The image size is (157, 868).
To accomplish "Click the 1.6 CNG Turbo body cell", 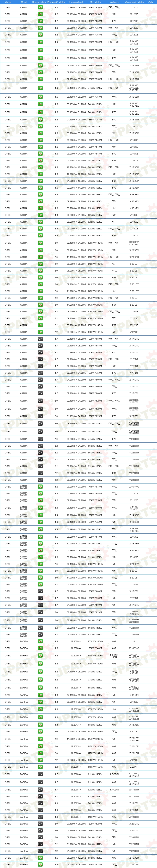I will click(x=114, y=656).
